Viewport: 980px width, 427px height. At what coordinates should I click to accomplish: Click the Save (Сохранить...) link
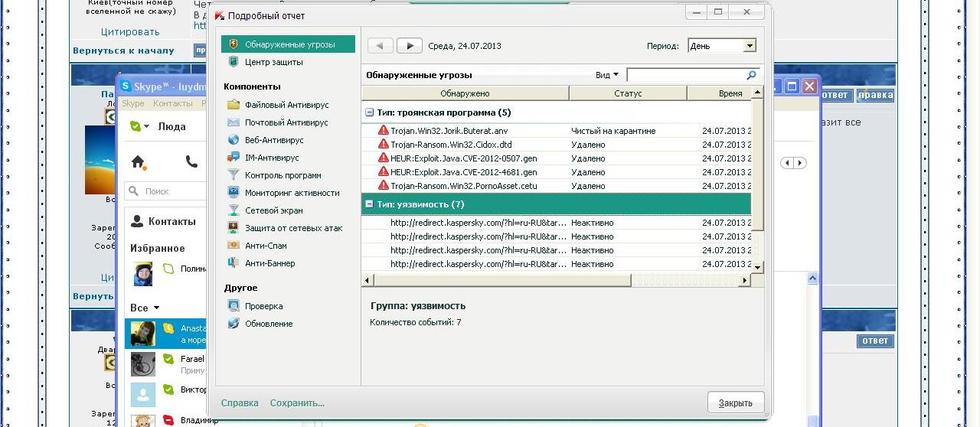pos(297,403)
